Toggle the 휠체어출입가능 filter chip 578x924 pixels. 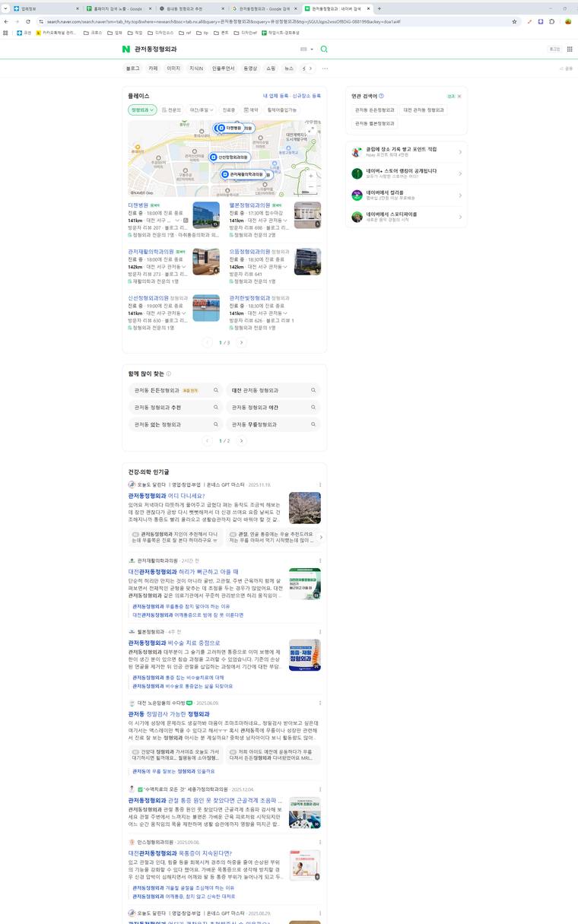tap(282, 110)
